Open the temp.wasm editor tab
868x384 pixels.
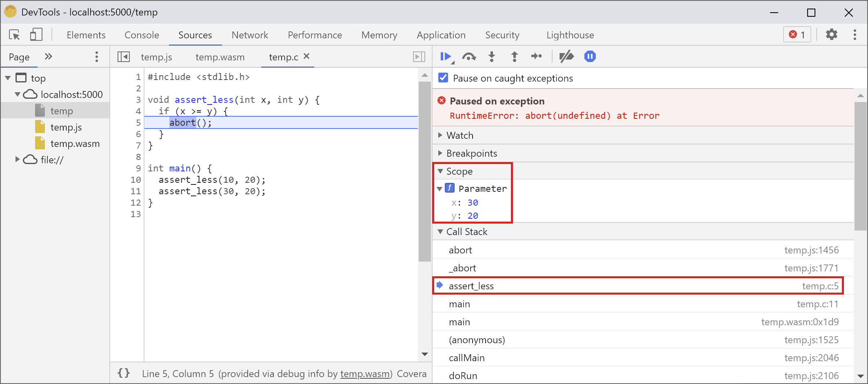(220, 57)
